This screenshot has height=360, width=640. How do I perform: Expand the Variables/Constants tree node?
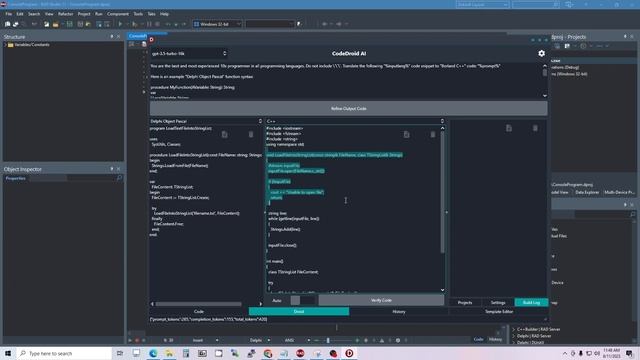[x=5, y=45]
